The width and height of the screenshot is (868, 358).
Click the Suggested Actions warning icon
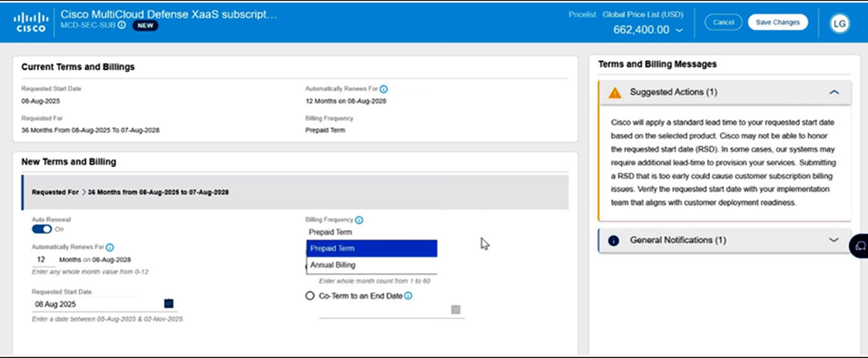[x=615, y=93]
